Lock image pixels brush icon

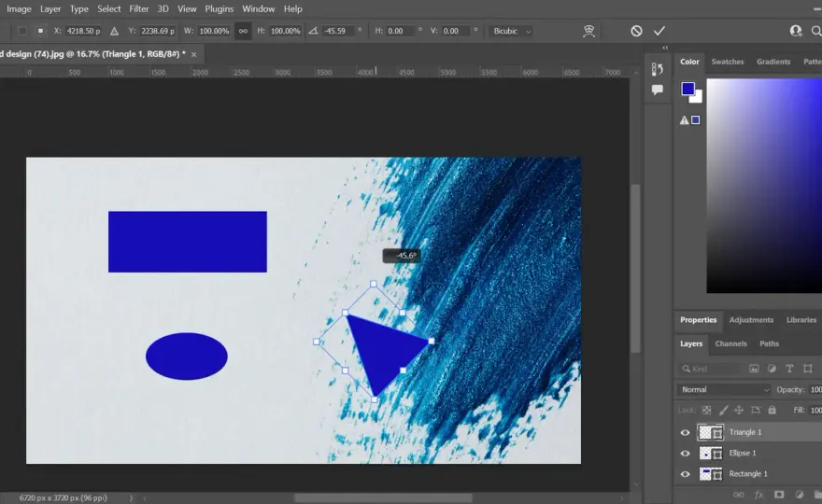(723, 411)
